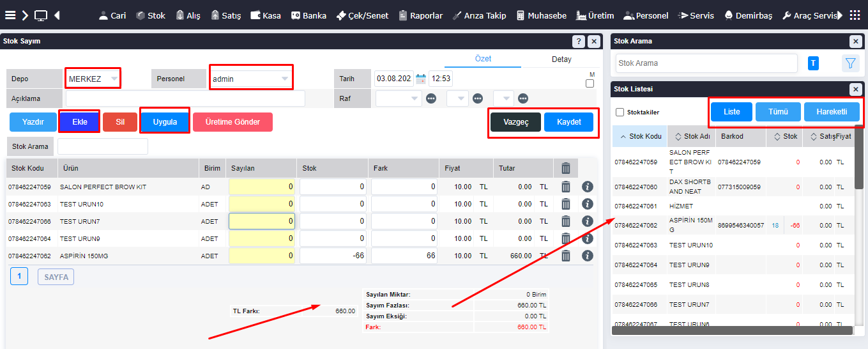Open the Raporlar menu

click(420, 15)
